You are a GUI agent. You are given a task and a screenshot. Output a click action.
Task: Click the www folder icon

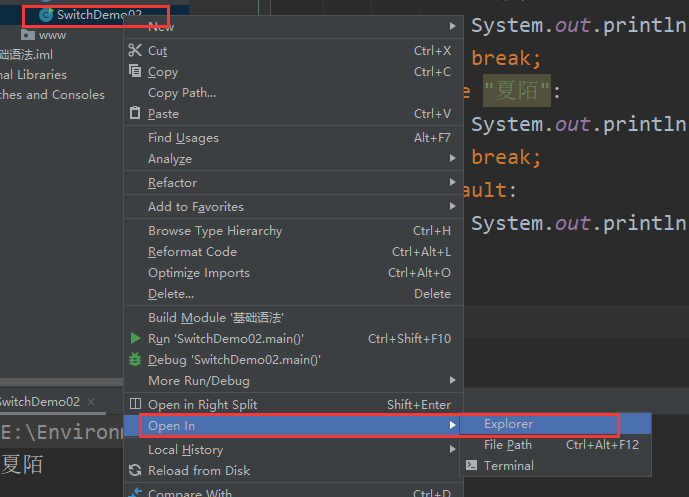click(x=28, y=34)
